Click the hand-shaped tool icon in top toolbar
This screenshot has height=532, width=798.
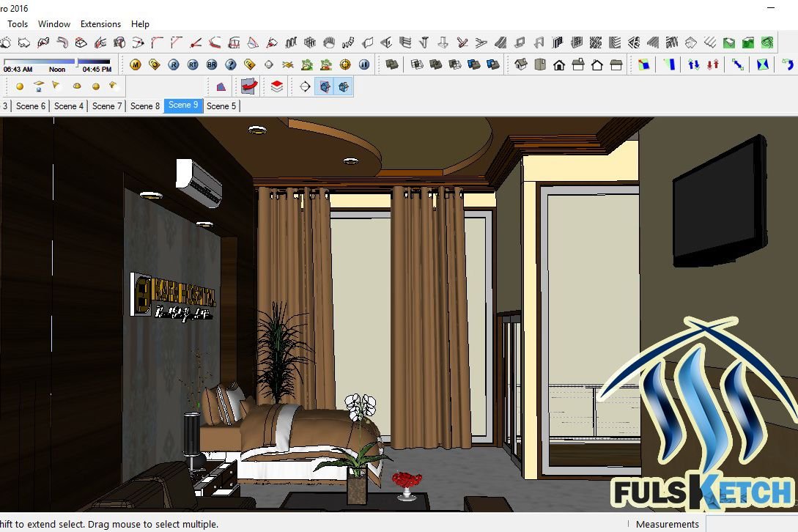pos(329,43)
